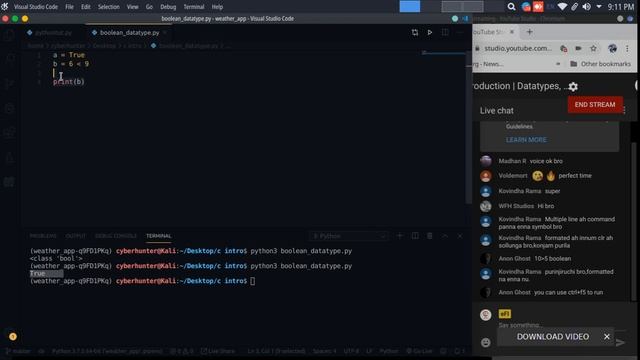Screen dimensions: 640x360
Task: Split the terminal panel icon
Action: tap(415, 236)
